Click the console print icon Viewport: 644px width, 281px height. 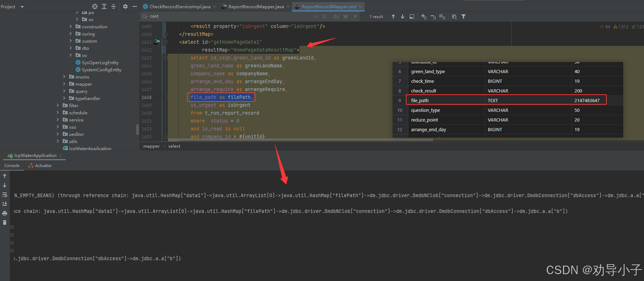[x=5, y=213]
